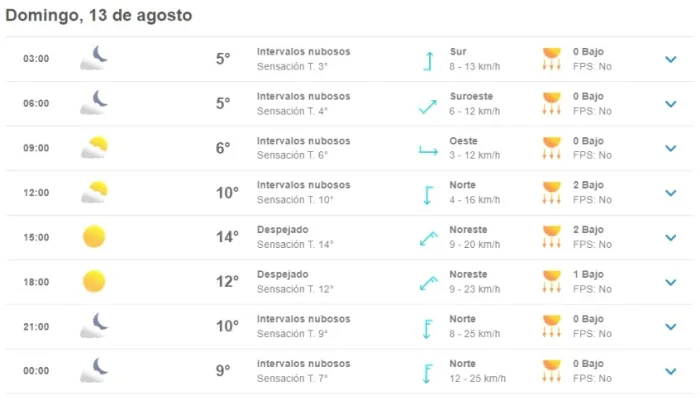Screen dimensions: 700x400
Task: Expand the 03:00 forecast row chevron
Action: pos(671,59)
